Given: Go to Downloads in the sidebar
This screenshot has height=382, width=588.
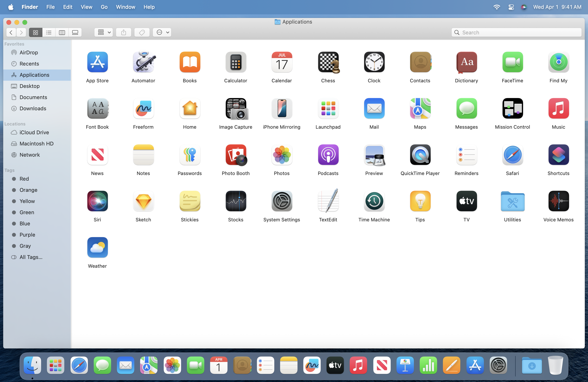Looking at the screenshot, I should (33, 108).
